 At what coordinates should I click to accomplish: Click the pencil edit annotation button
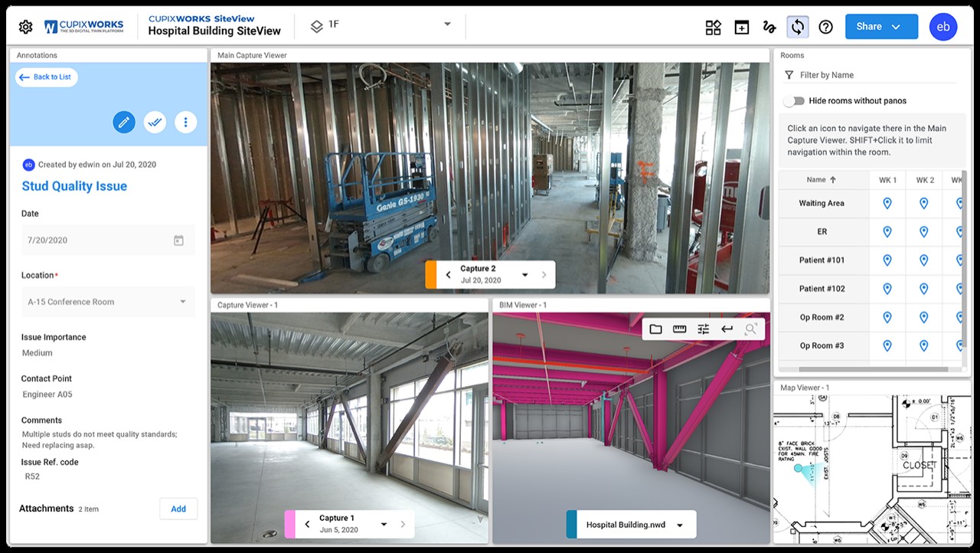point(124,122)
